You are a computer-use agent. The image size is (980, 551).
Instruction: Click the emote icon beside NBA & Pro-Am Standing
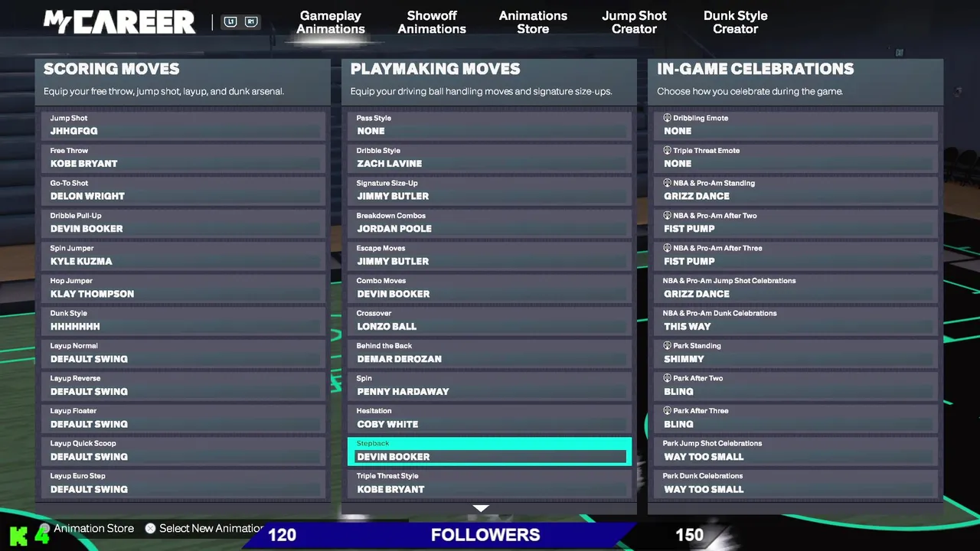click(667, 183)
